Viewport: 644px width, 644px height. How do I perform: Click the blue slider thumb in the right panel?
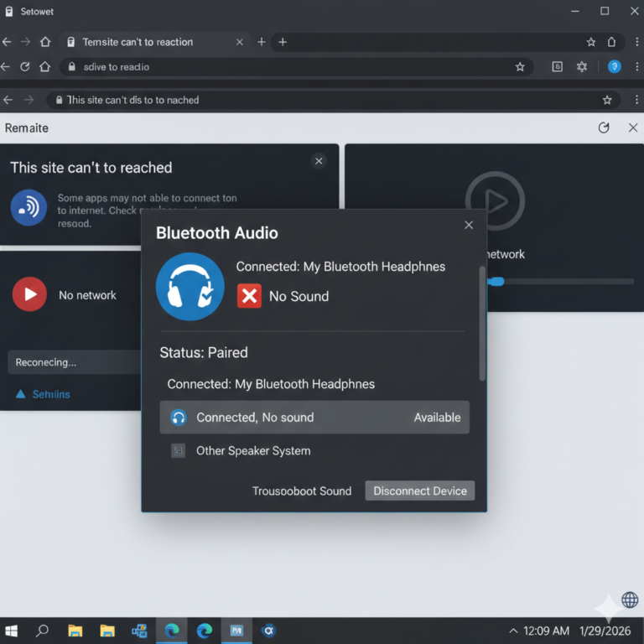click(x=496, y=282)
